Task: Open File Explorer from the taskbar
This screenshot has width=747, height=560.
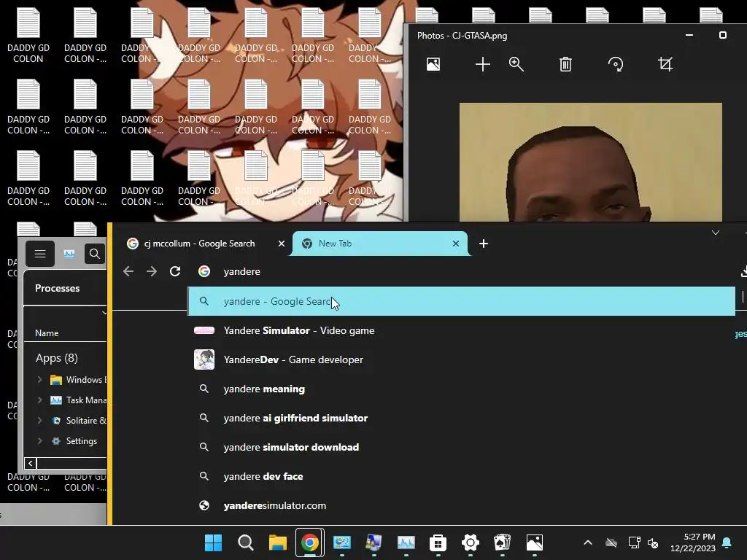Action: (278, 542)
